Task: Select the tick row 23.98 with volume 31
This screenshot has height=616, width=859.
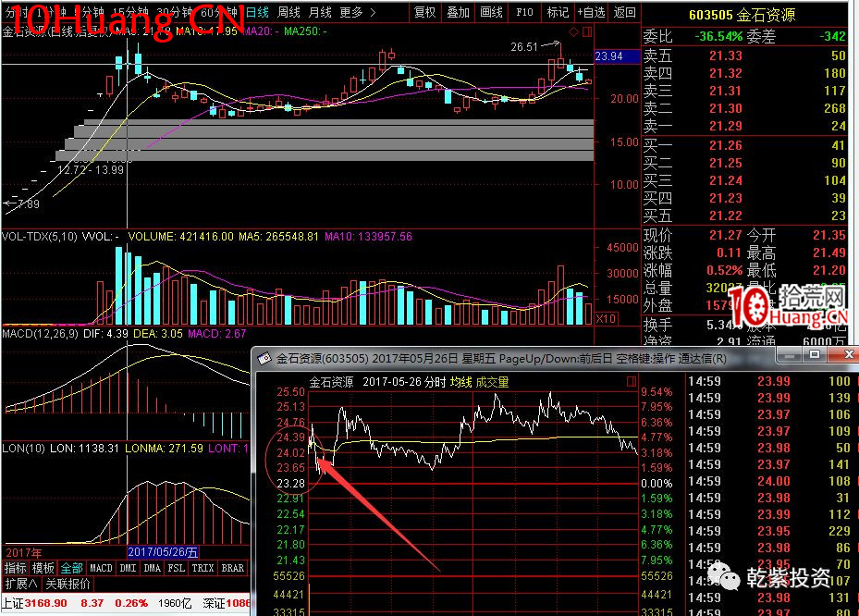Action: [769, 499]
